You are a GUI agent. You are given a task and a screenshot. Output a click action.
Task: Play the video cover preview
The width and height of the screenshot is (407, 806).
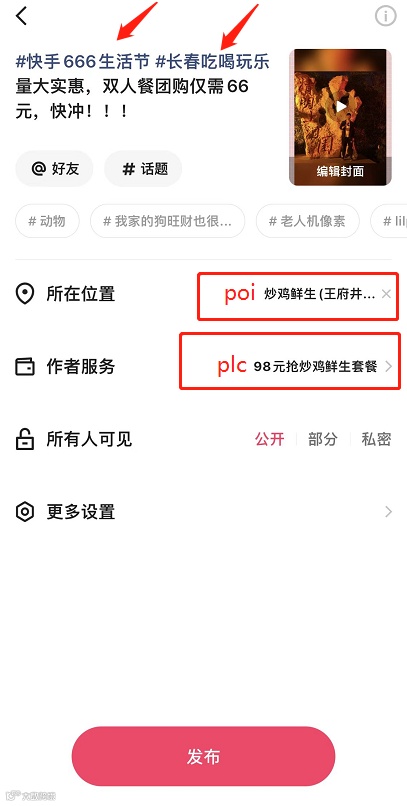341,106
